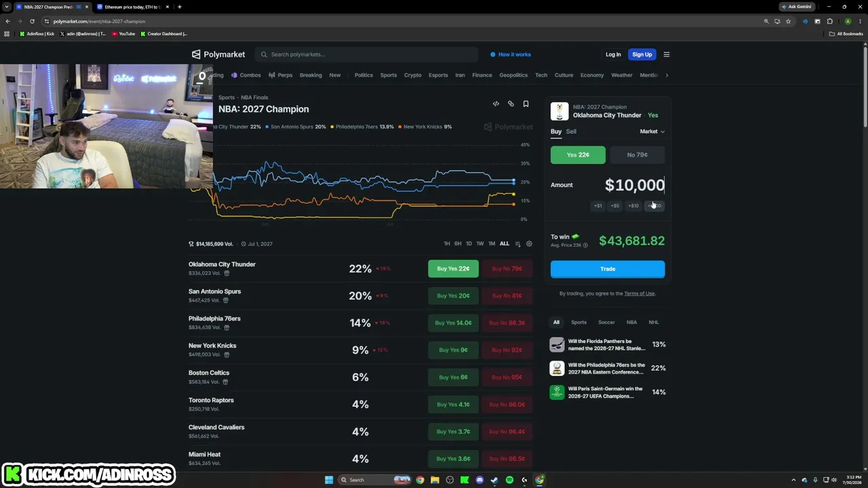The image size is (868, 488).
Task: Click the gift icon under New York Knicks
Action: [x=226, y=354]
